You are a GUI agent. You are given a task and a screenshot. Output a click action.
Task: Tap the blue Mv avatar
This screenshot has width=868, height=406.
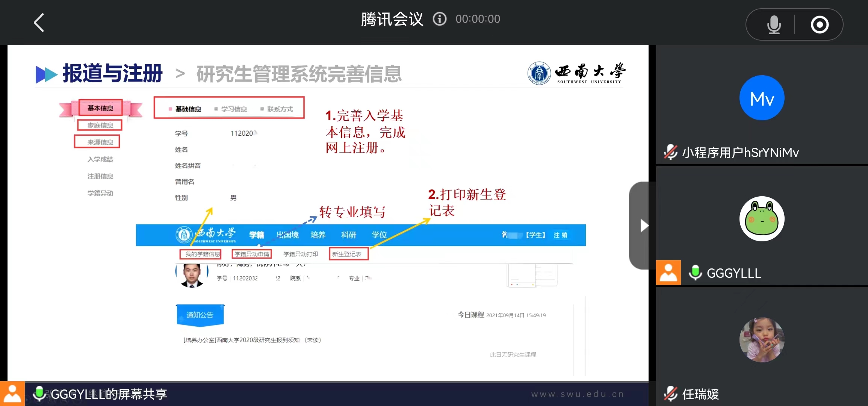[x=762, y=98]
